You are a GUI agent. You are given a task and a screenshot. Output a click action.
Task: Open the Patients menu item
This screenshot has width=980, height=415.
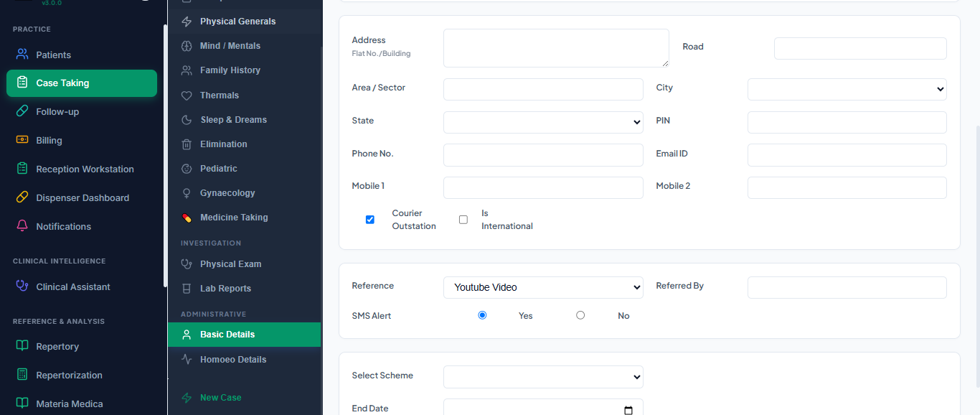click(82, 55)
